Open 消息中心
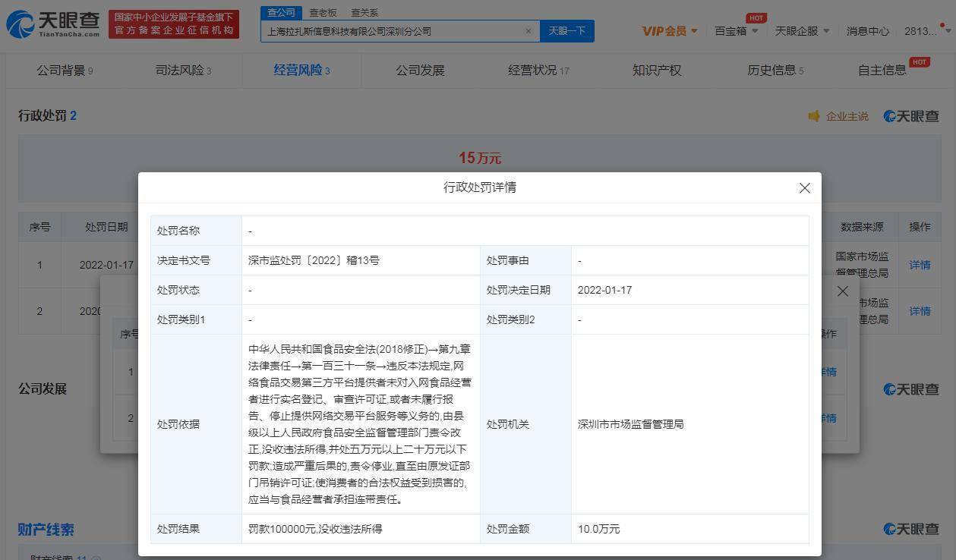Image resolution: width=956 pixels, height=560 pixels. tap(868, 31)
